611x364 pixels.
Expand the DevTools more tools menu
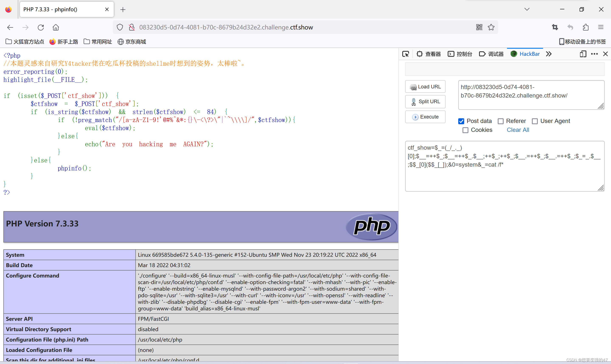pos(548,54)
